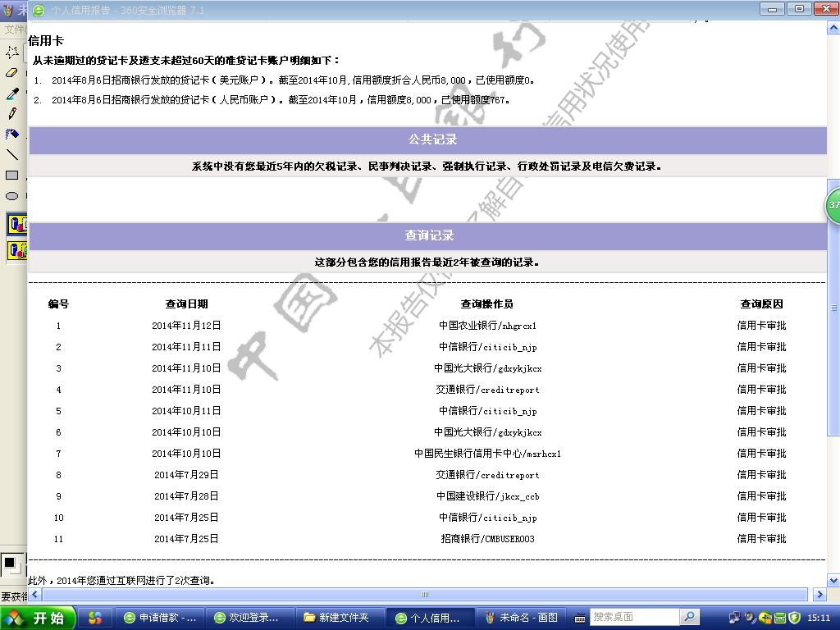Screen dimensions: 840x630
Task: Click the 查询原因 column header
Action: (762, 304)
